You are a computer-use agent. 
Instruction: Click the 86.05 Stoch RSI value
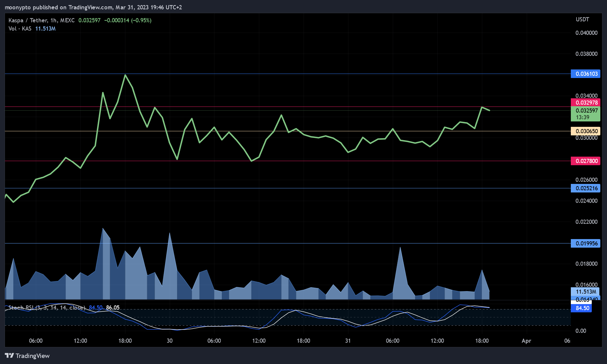point(113,308)
